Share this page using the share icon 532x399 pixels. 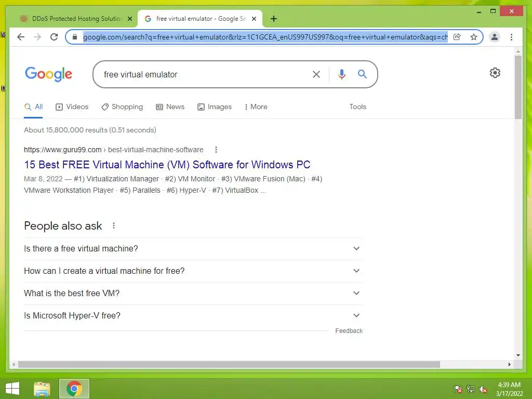tap(457, 37)
